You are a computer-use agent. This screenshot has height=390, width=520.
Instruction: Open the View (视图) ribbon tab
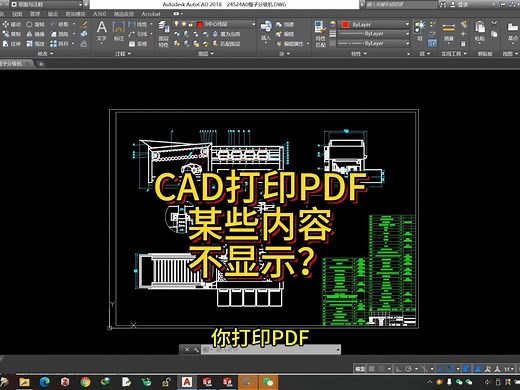17,14
